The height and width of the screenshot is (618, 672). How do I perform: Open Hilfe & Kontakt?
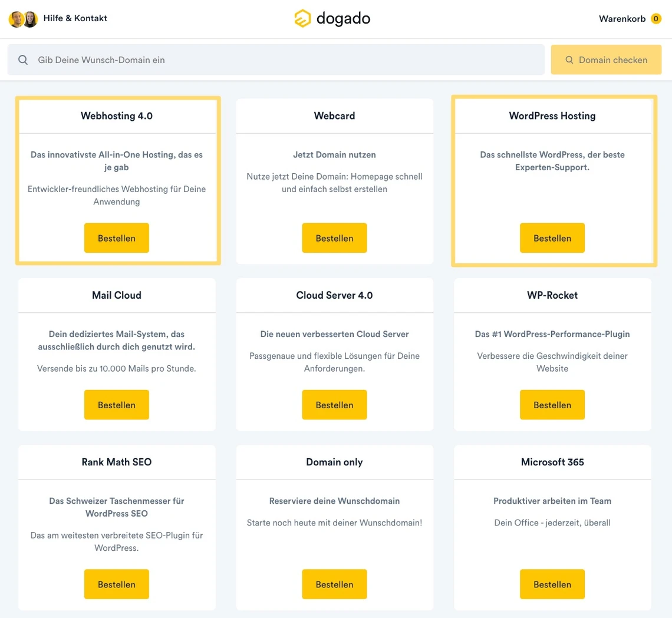tap(75, 18)
